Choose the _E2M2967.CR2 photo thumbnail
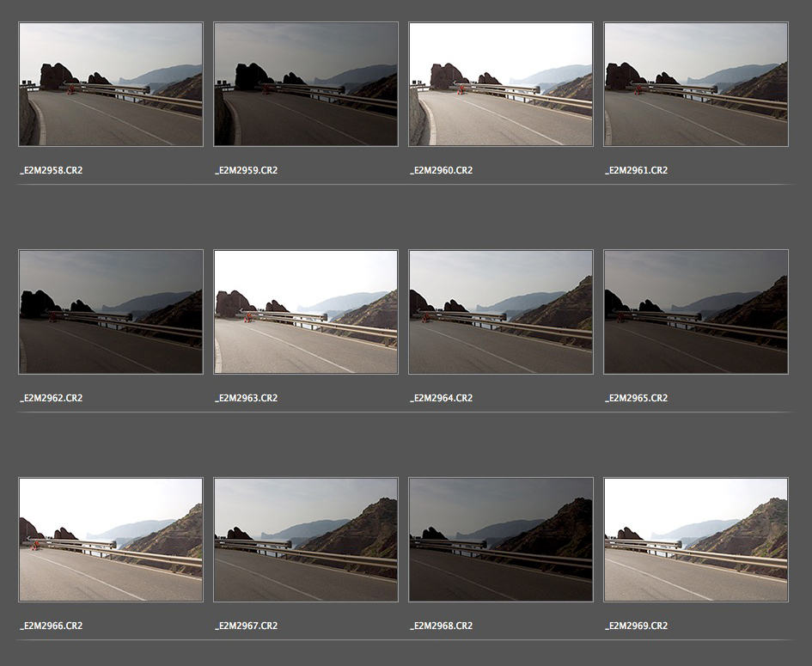Viewport: 812px width, 666px height. (306, 540)
